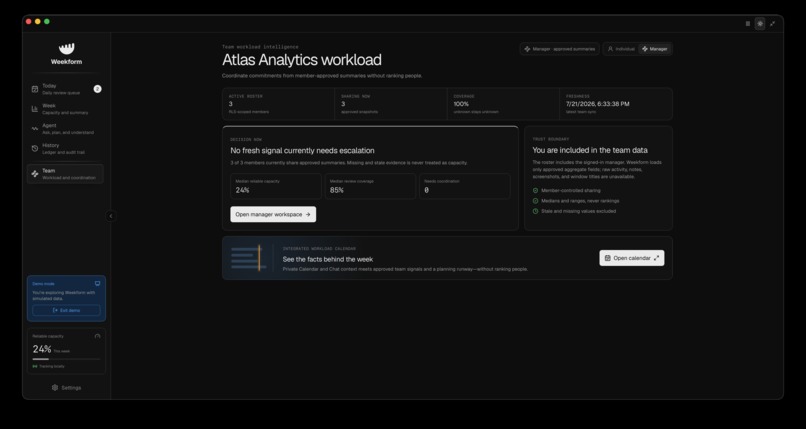Click the waveform icon beside Agent
Viewport: 806px width, 429px height.
pyautogui.click(x=35, y=128)
